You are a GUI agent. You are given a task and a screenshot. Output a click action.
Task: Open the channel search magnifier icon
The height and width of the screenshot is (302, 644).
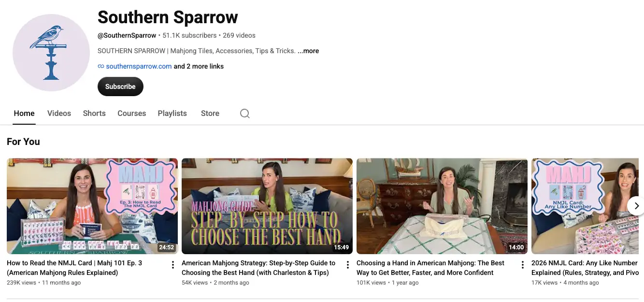(245, 114)
